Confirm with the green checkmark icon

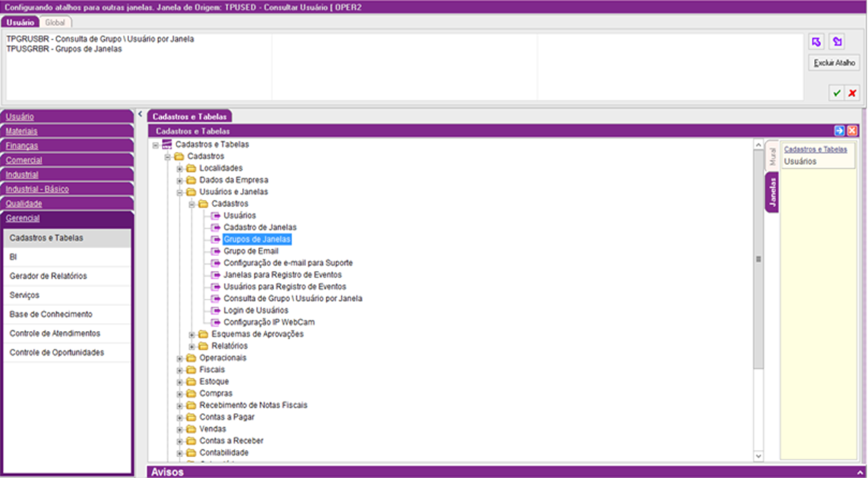coord(837,94)
